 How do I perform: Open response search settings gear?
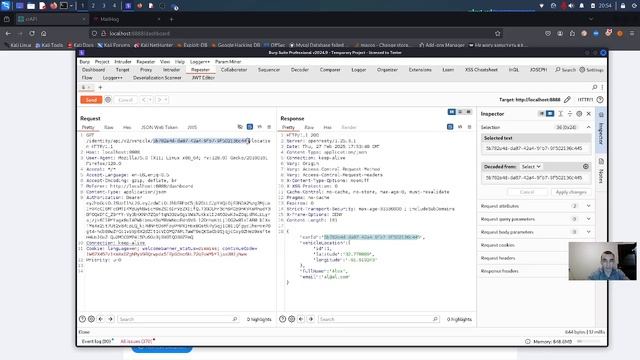pyautogui.click(x=292, y=319)
